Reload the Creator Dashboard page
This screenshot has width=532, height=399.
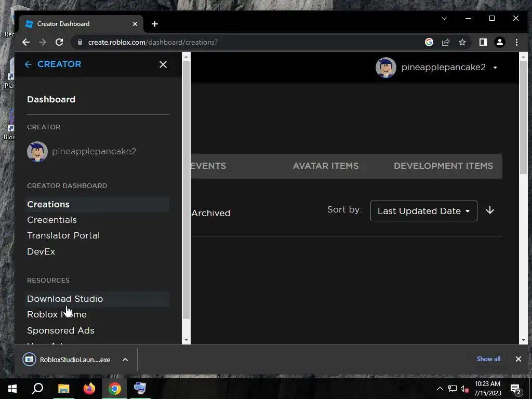[x=59, y=42]
